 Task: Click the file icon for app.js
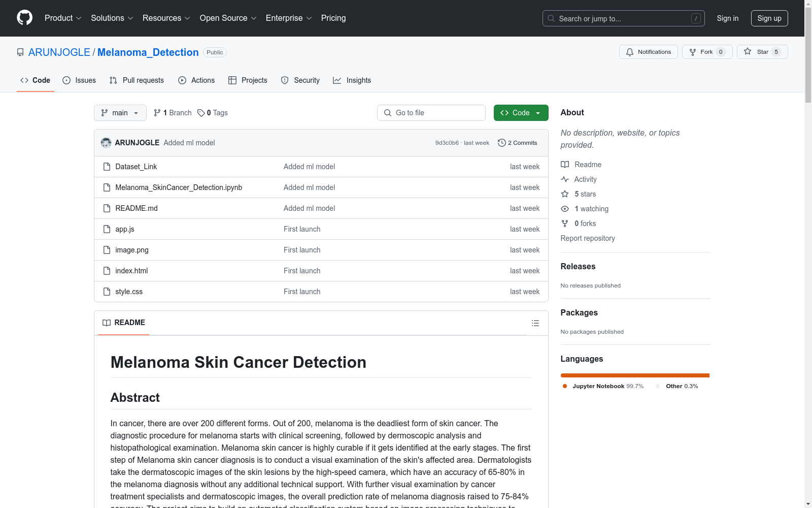pos(107,229)
